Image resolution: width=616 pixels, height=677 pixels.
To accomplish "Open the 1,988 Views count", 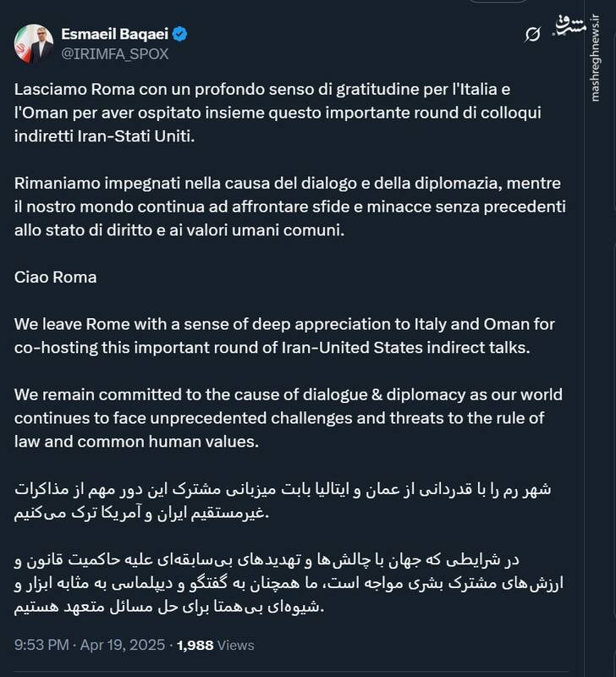I will click(216, 645).
